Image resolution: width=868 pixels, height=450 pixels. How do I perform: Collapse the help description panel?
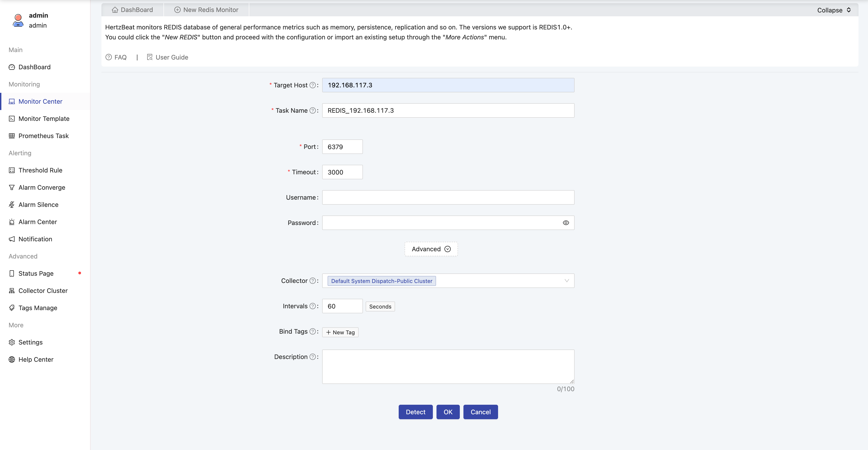point(834,10)
